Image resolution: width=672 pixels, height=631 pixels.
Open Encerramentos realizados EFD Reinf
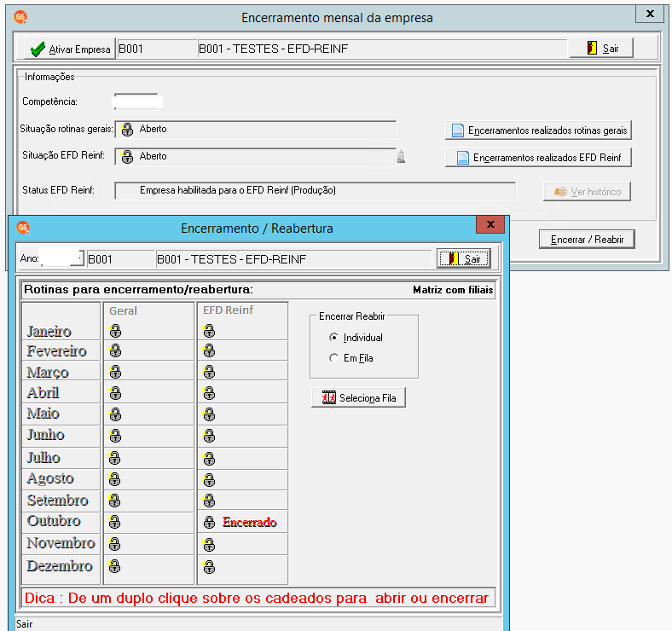click(x=538, y=157)
